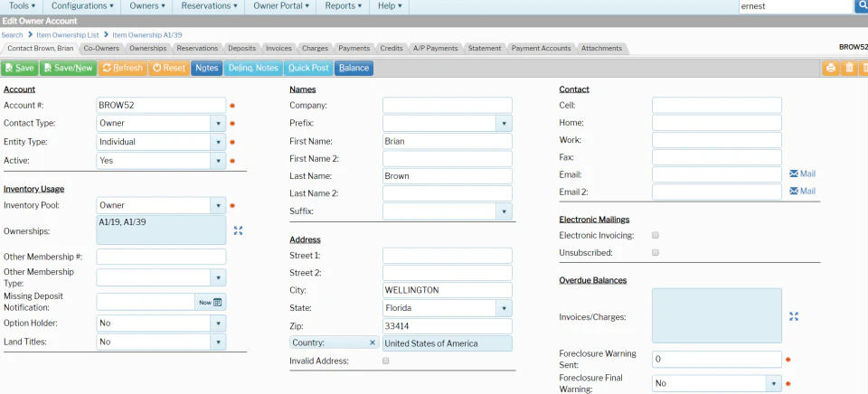
Task: Open the Owners menu
Action: coord(147,6)
